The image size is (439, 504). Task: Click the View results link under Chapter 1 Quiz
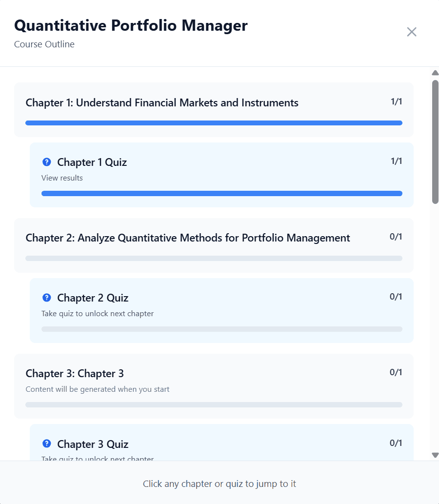pos(62,178)
